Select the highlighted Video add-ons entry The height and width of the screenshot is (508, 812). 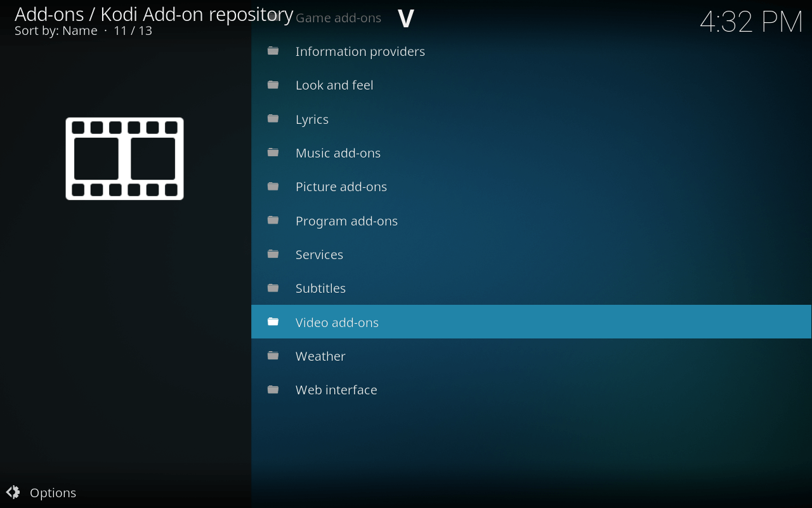pos(532,322)
